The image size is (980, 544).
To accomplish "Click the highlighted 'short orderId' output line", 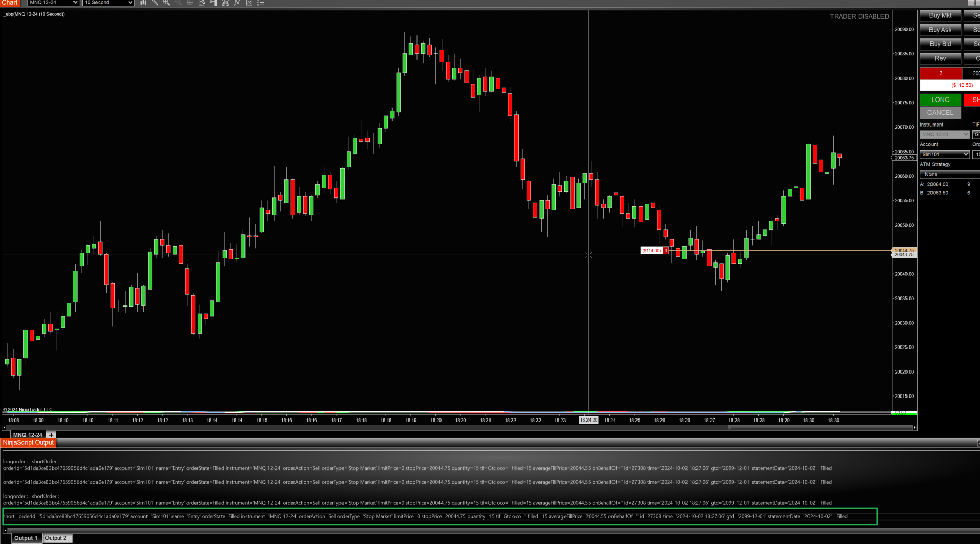I will [440, 516].
